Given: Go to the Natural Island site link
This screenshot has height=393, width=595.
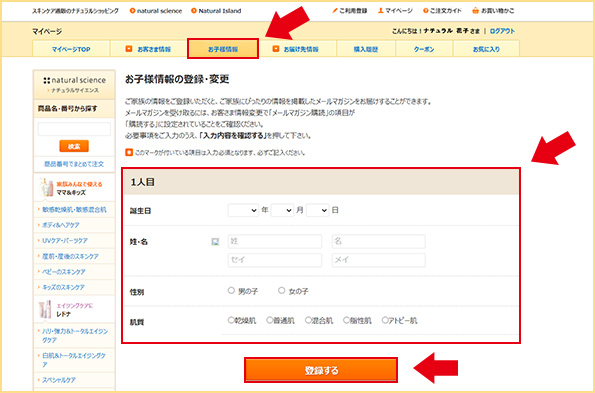Looking at the screenshot, I should click(x=216, y=11).
